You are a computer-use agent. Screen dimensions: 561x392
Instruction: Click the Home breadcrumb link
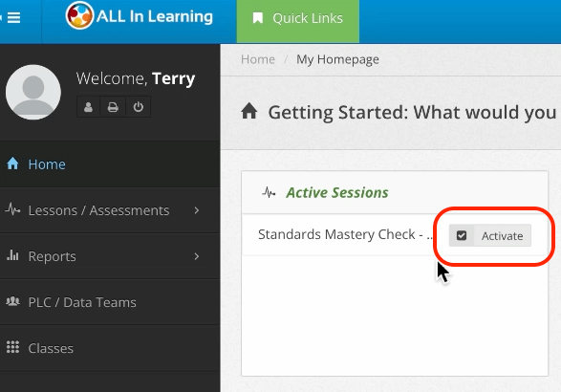tap(258, 59)
